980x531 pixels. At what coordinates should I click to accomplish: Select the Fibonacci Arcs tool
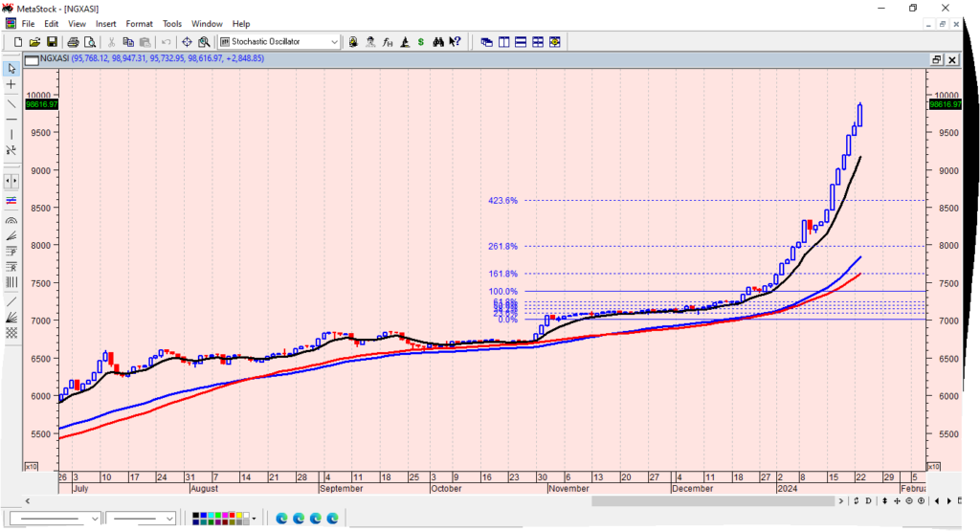tap(11, 219)
